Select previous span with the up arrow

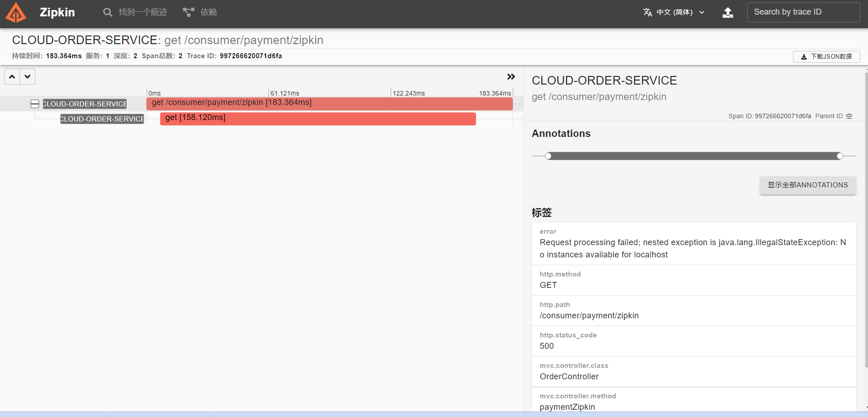click(x=12, y=76)
